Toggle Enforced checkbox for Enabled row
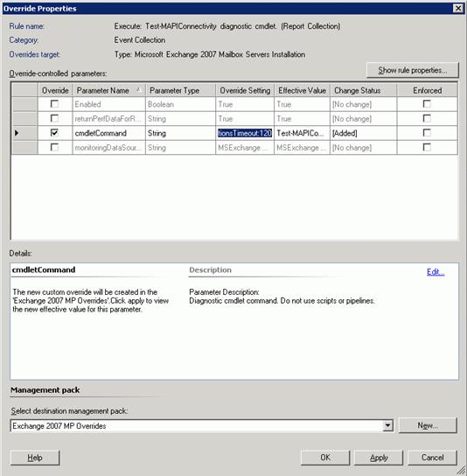This screenshot has height=476, width=467. coord(427,104)
